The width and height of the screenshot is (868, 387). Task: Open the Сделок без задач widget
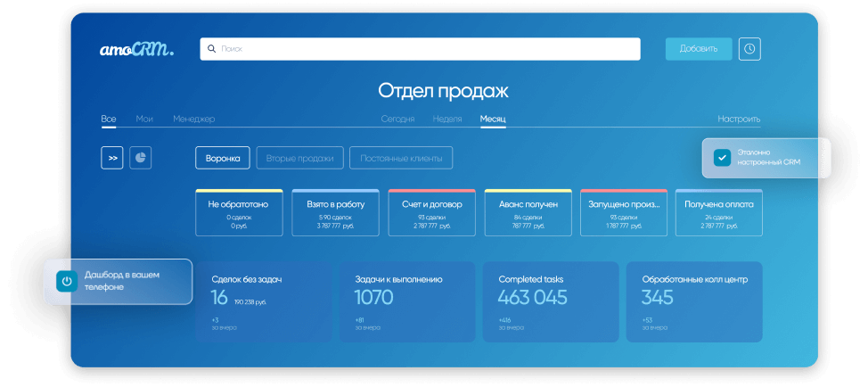coord(264,301)
